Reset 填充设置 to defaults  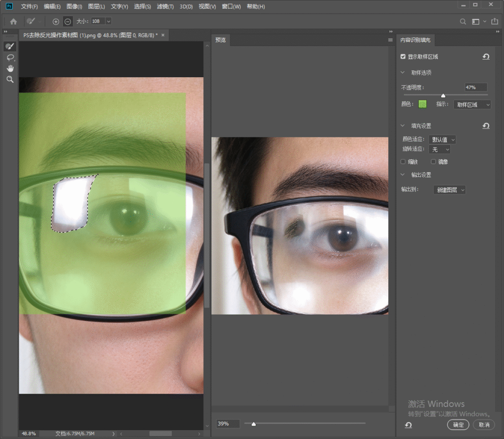click(486, 126)
